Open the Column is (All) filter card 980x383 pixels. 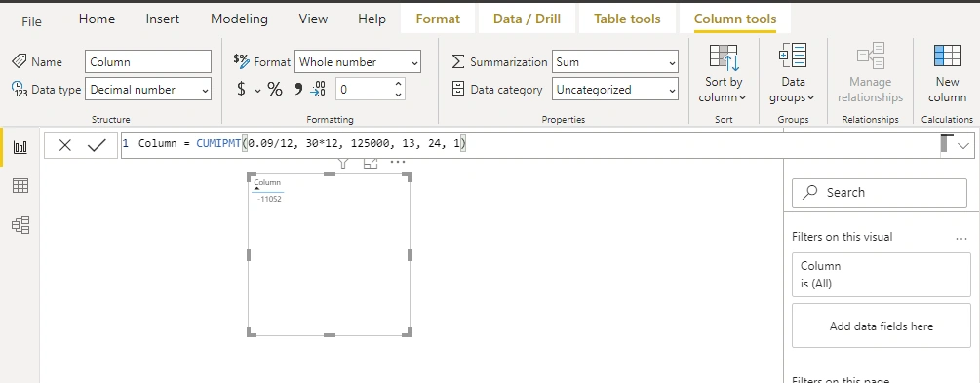coord(882,274)
